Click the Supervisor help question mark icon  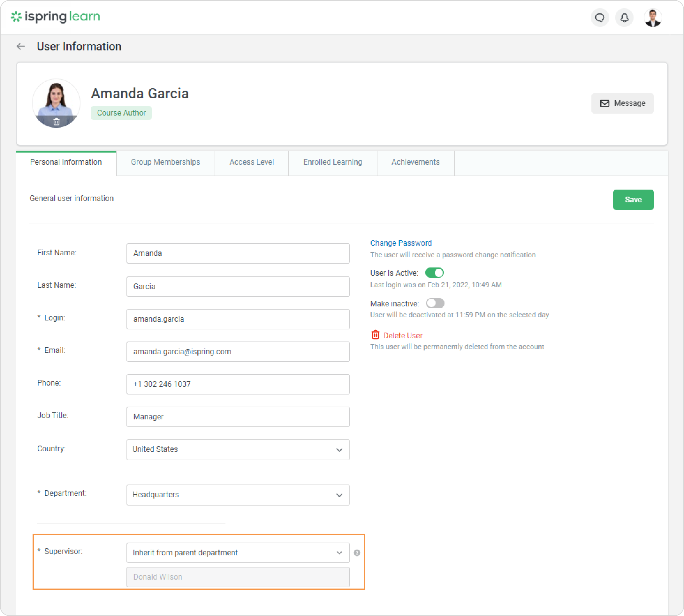pos(357,553)
